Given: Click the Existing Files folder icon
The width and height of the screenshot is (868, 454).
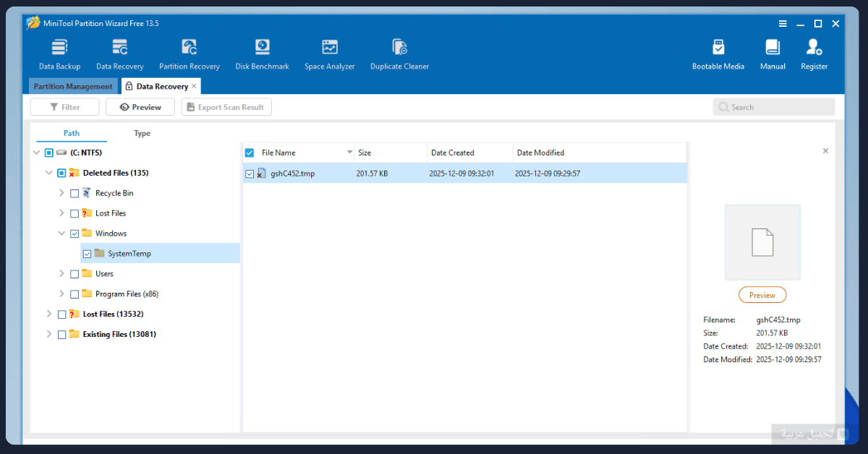Looking at the screenshot, I should tap(74, 334).
